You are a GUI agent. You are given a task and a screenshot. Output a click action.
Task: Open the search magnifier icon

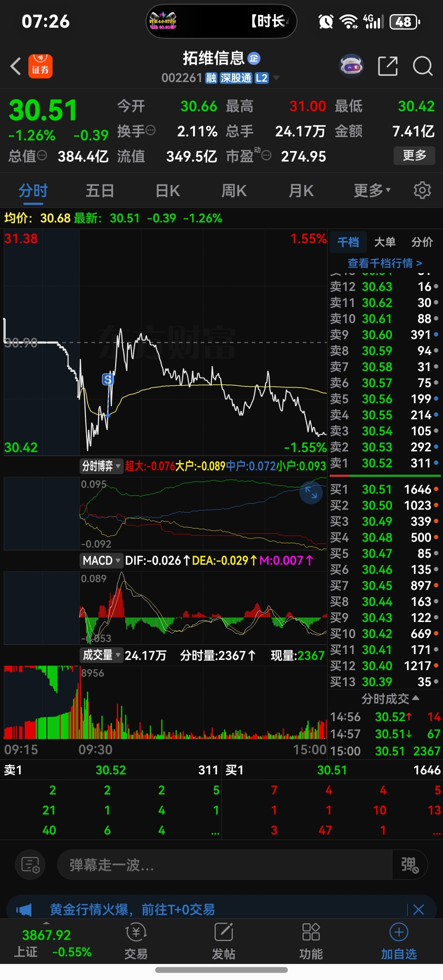[x=423, y=66]
